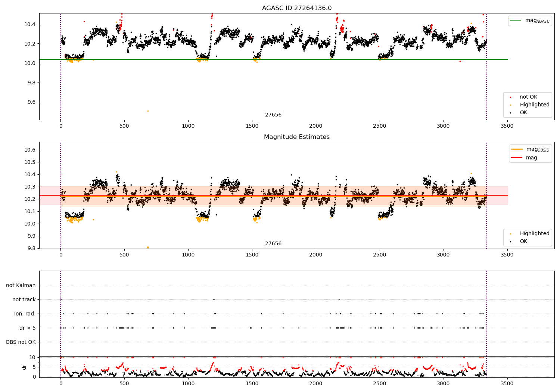Click the 'not track' row label
This screenshot has width=560, height=392.
click(x=24, y=300)
